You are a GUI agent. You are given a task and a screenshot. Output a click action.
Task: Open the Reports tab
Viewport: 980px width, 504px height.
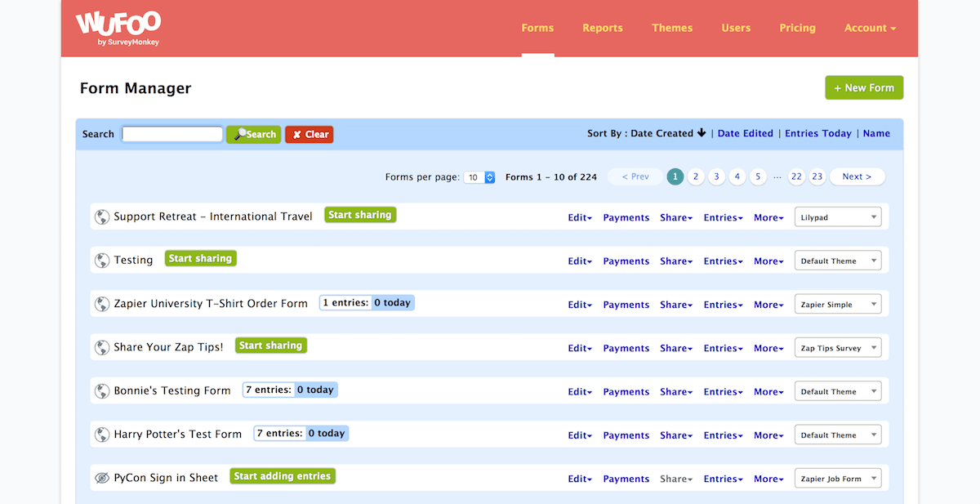pos(603,28)
